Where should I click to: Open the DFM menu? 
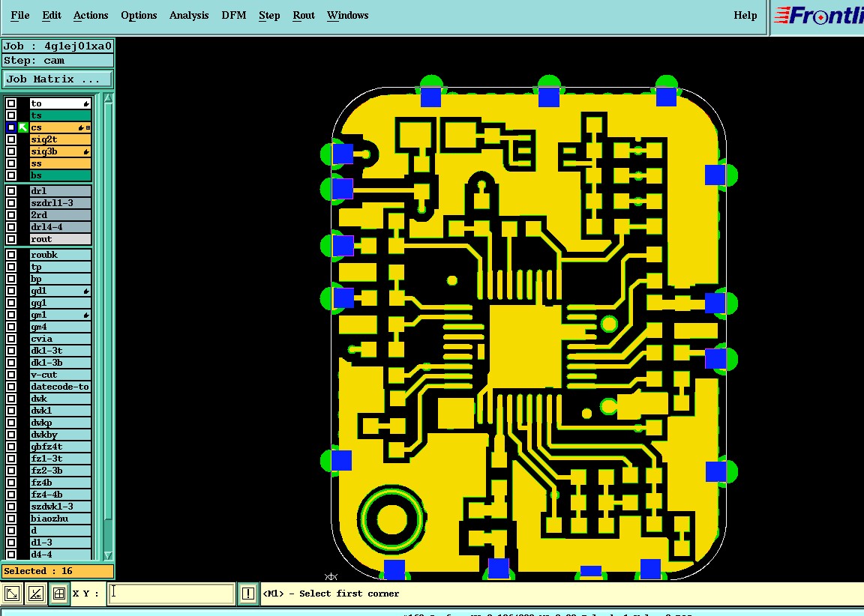[234, 16]
